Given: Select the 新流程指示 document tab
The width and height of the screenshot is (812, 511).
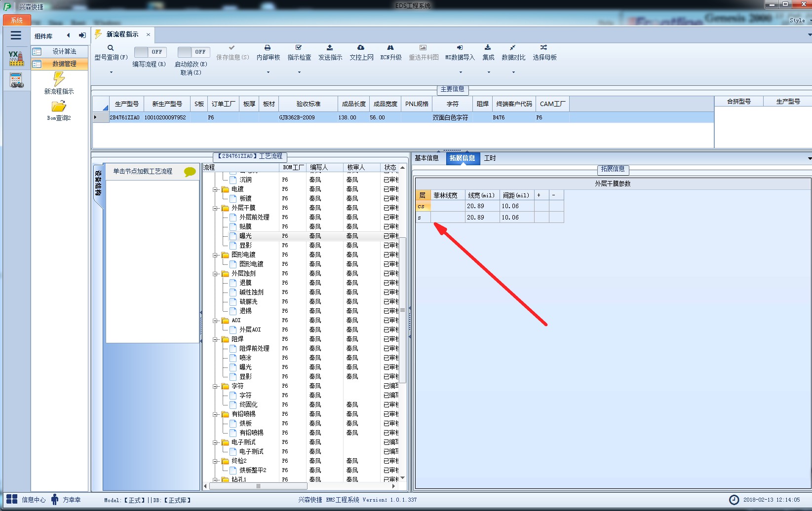Looking at the screenshot, I should 122,35.
